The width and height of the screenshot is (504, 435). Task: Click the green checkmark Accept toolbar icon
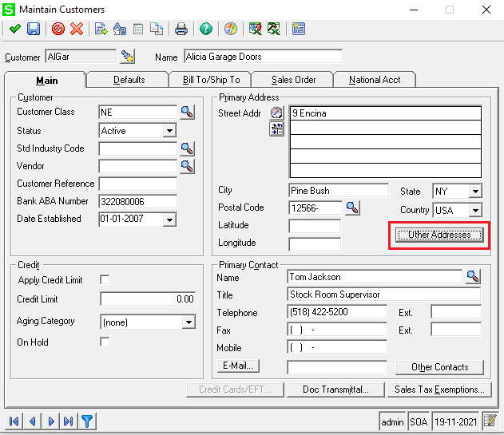[15, 29]
